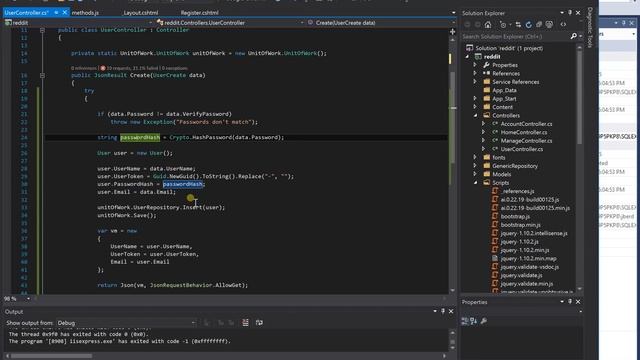This screenshot has height=360, width=640.
Task: Click the Solution Explorer search magnifier
Action: coord(573,36)
